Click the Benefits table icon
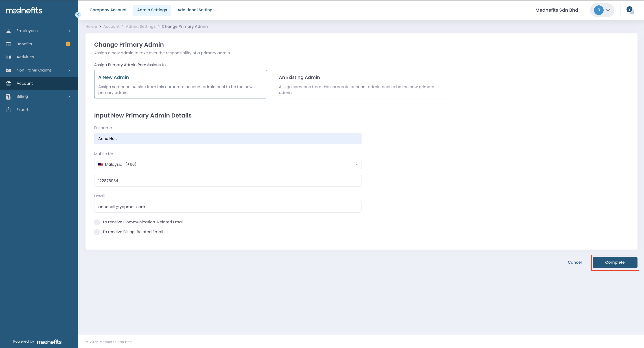Viewport: 644px width, 348px height. pyautogui.click(x=9, y=44)
